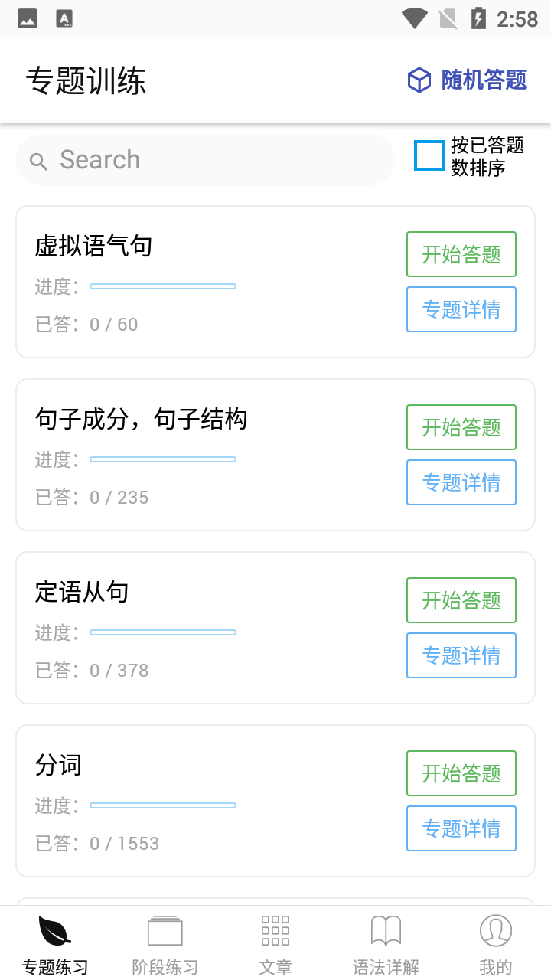Click the 分词 progress bar

(x=163, y=805)
